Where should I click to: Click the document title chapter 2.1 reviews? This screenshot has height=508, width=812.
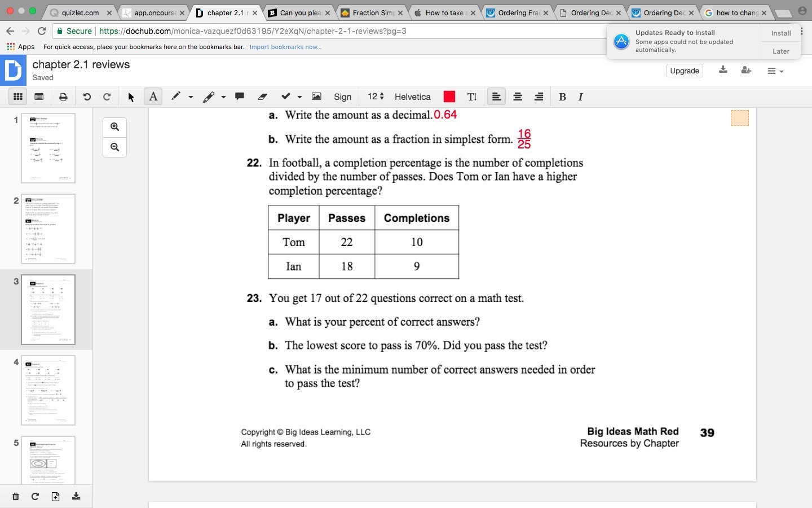pos(81,64)
